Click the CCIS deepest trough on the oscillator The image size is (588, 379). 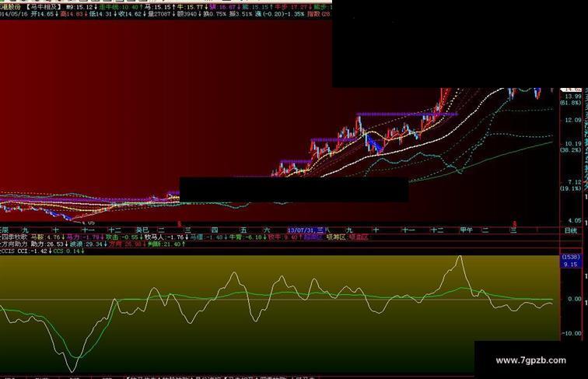tap(72, 370)
